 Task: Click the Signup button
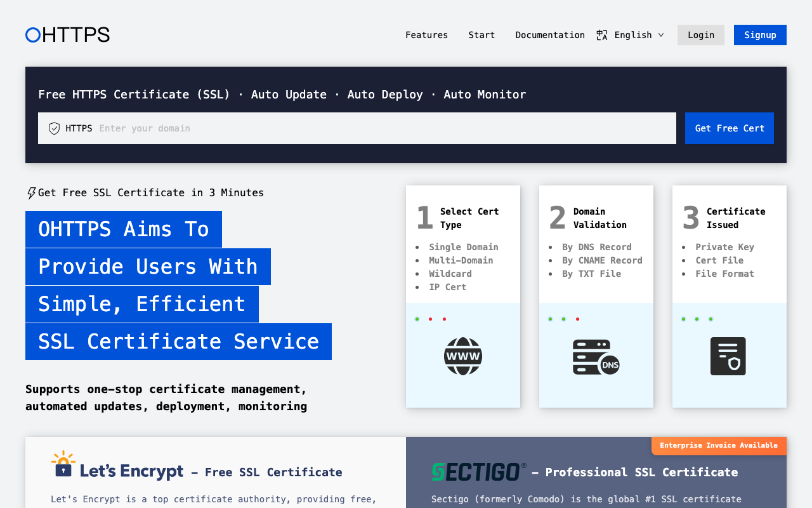tap(760, 35)
